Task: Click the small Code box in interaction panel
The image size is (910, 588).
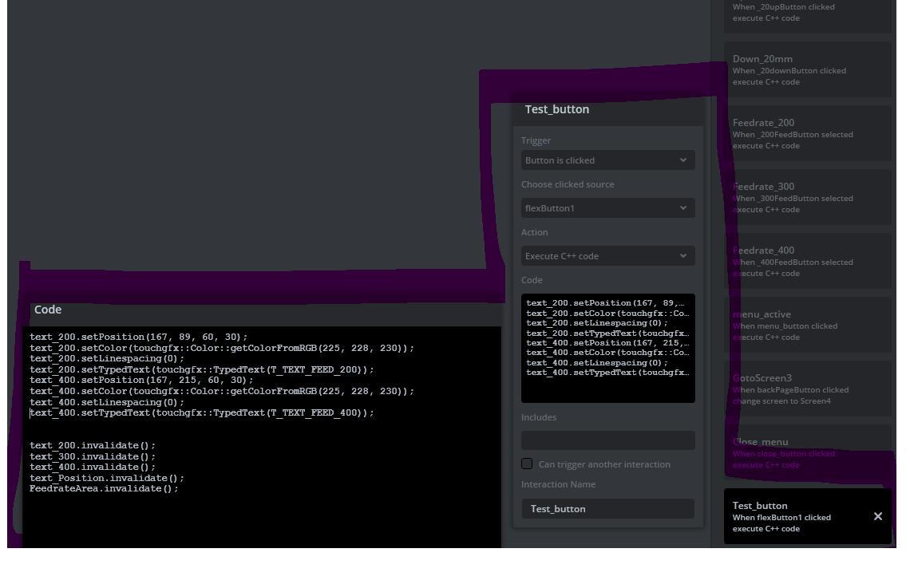Action: pos(607,348)
